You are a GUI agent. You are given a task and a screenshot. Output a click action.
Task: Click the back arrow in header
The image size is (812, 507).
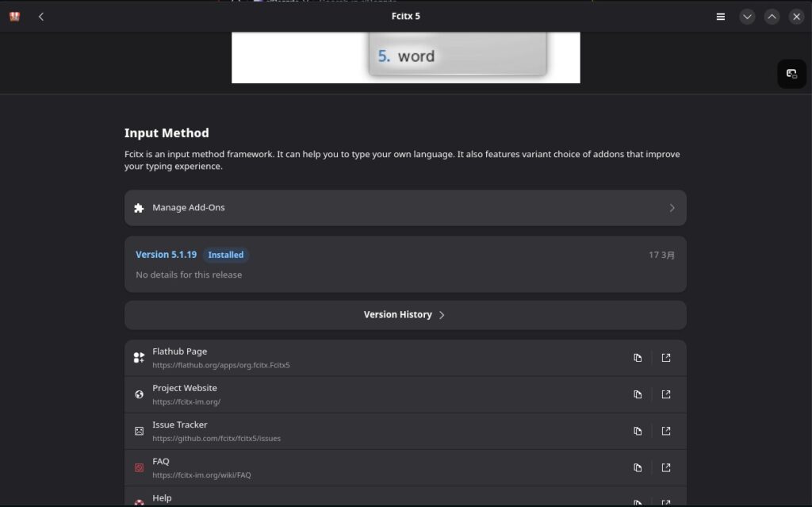pos(41,17)
